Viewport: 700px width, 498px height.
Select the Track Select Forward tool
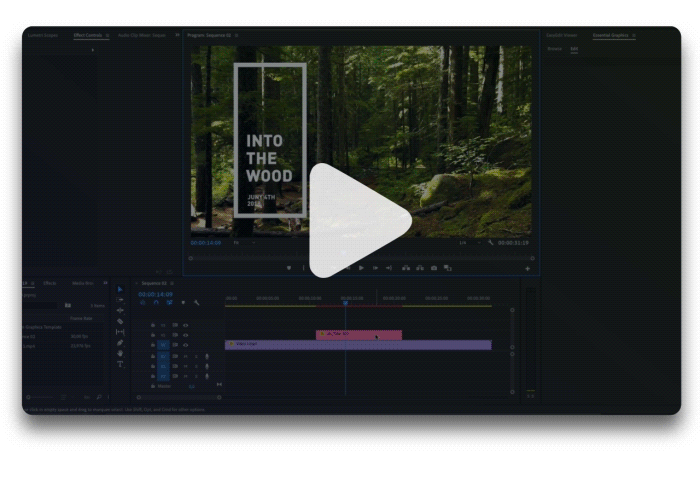click(x=120, y=299)
